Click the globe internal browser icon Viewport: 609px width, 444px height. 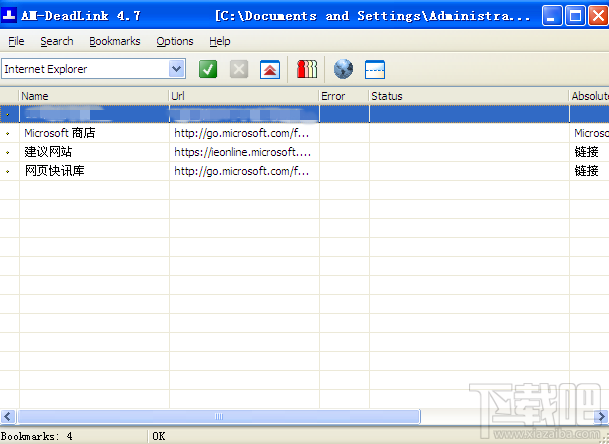point(343,69)
